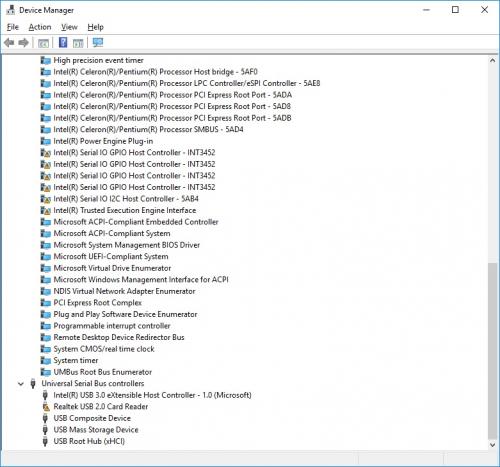Click warning icon of first GPIO Host Controller
Image resolution: width=500 pixels, height=467 pixels.
45,153
